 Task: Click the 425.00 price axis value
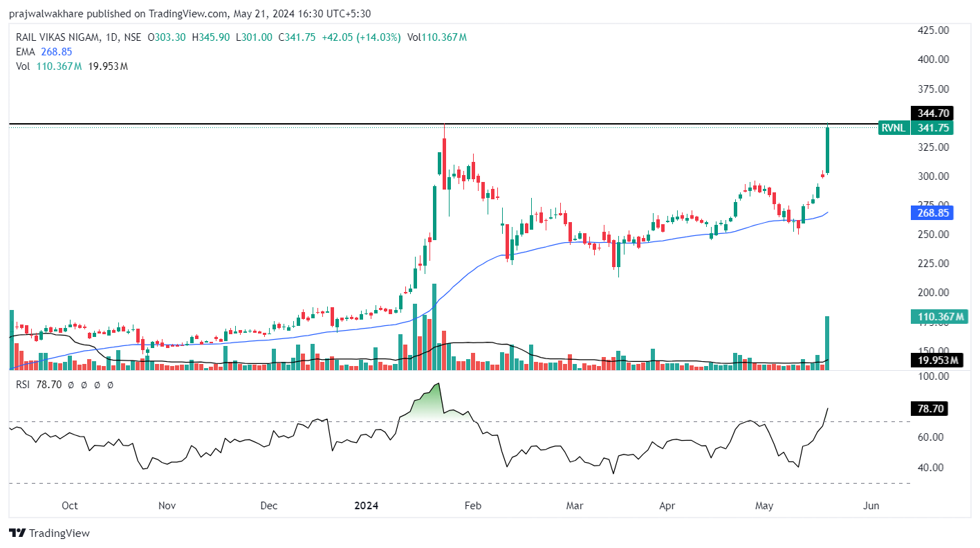point(933,30)
